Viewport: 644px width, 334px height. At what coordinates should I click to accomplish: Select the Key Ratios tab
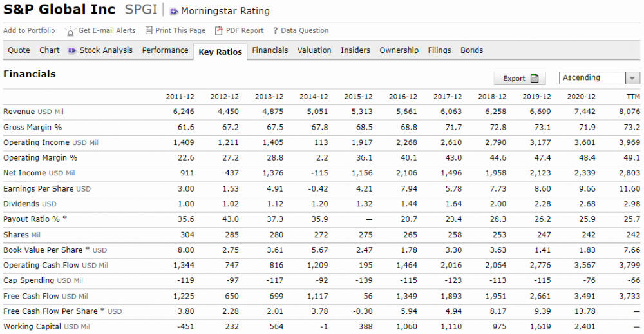(220, 52)
